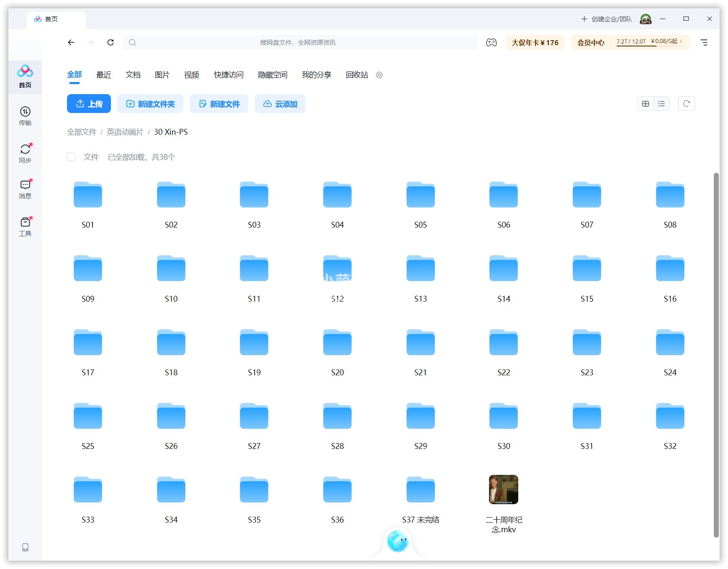Viewport: 728px width, 569px height.
Task: Click the 新建文件夹 button
Action: pyautogui.click(x=150, y=104)
